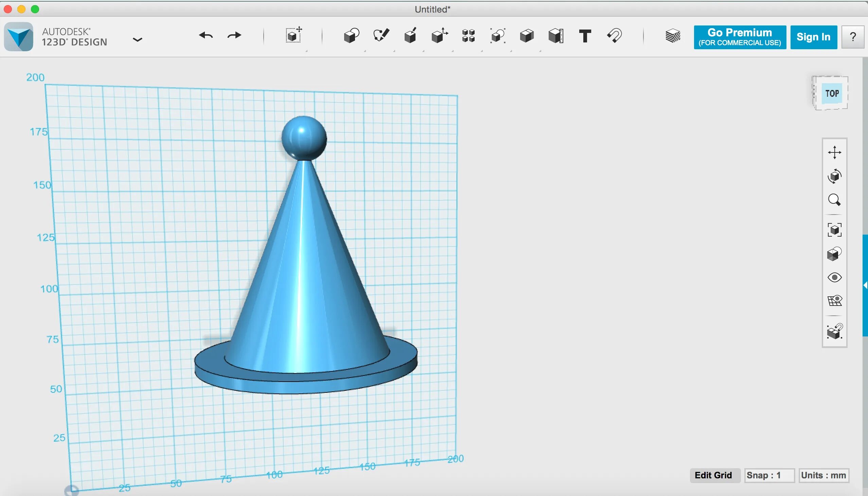Screen dimensions: 868x496
Task: Open the Materials stack icon
Action: point(673,36)
